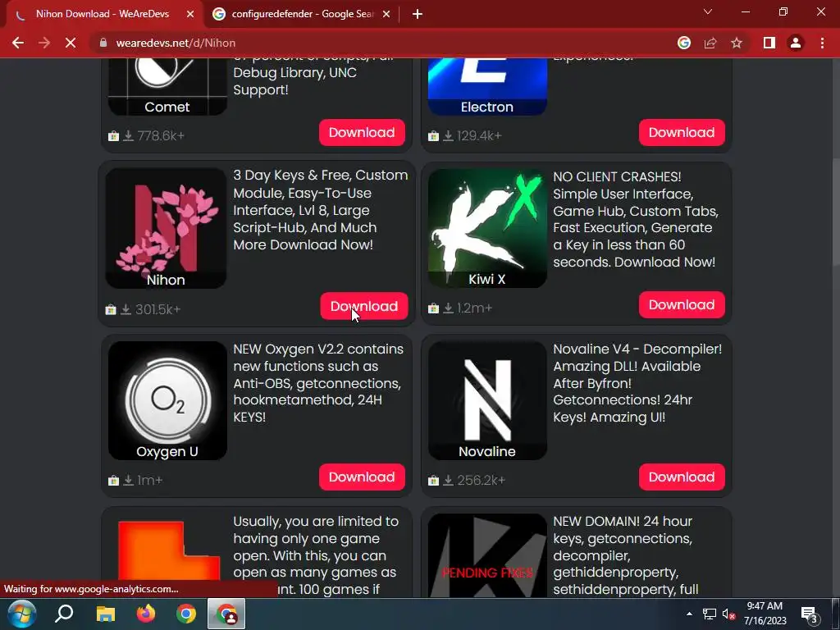840x630 pixels.
Task: Download the Electron exploit
Action: coord(682,132)
